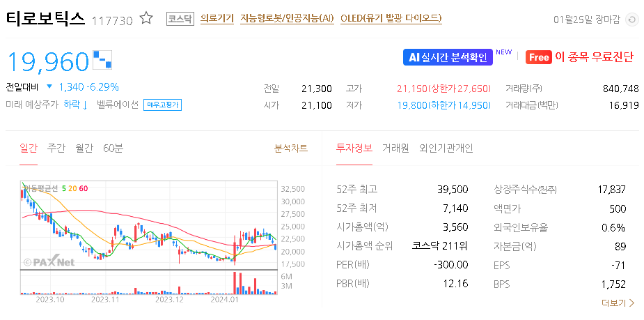Screen dimensions: 644x320
Task: Select the 거래원 tab
Action: (395, 148)
